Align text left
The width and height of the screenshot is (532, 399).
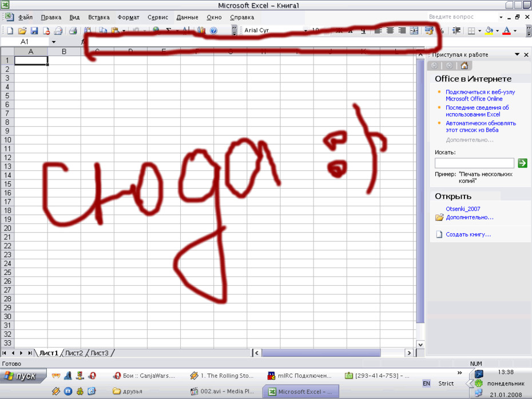pyautogui.click(x=378, y=31)
